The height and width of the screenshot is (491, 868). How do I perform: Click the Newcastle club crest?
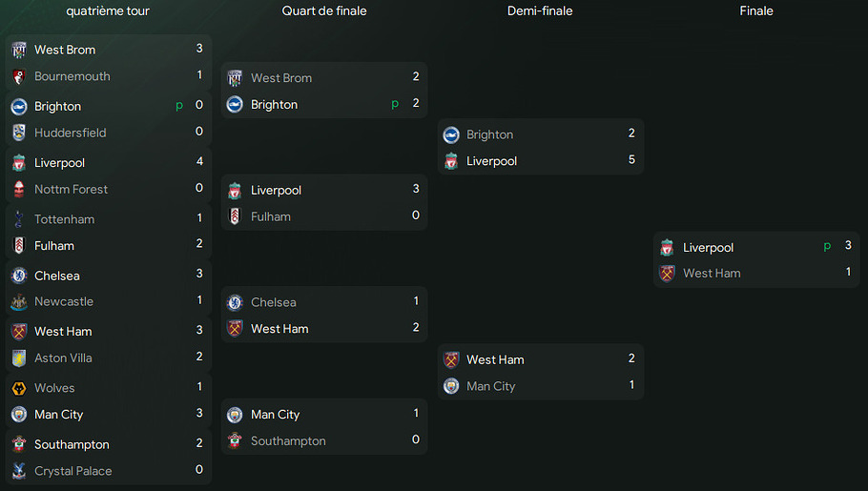click(x=18, y=301)
